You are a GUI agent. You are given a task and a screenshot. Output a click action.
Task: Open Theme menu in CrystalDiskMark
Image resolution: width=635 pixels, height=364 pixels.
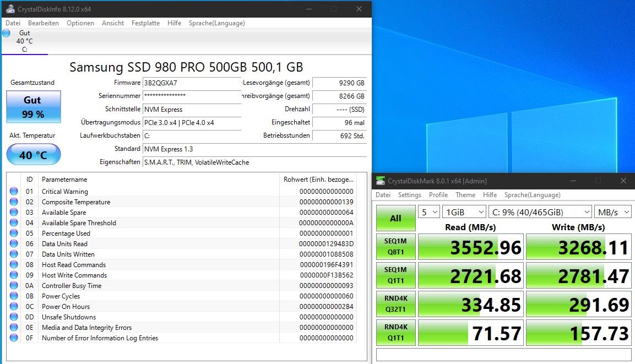click(x=465, y=195)
